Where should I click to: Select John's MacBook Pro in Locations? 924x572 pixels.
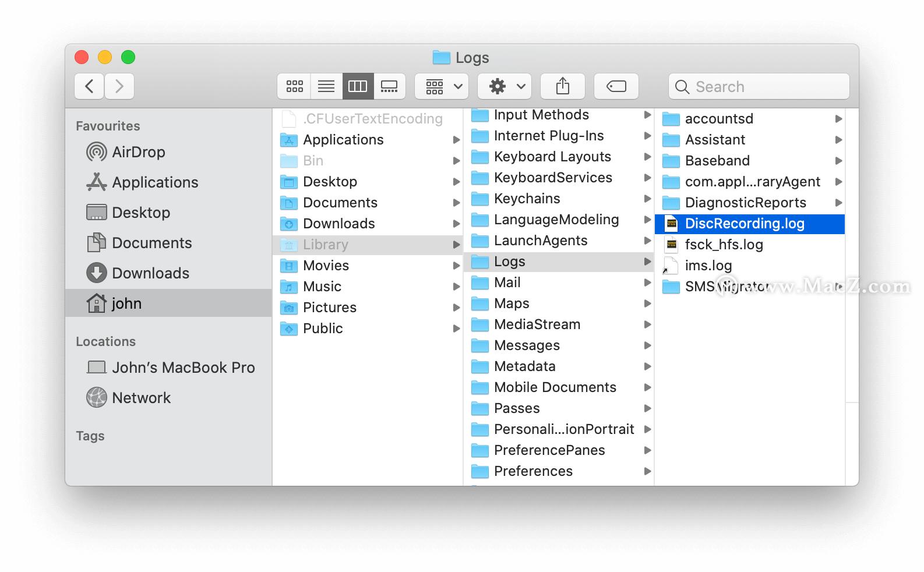[x=168, y=368]
